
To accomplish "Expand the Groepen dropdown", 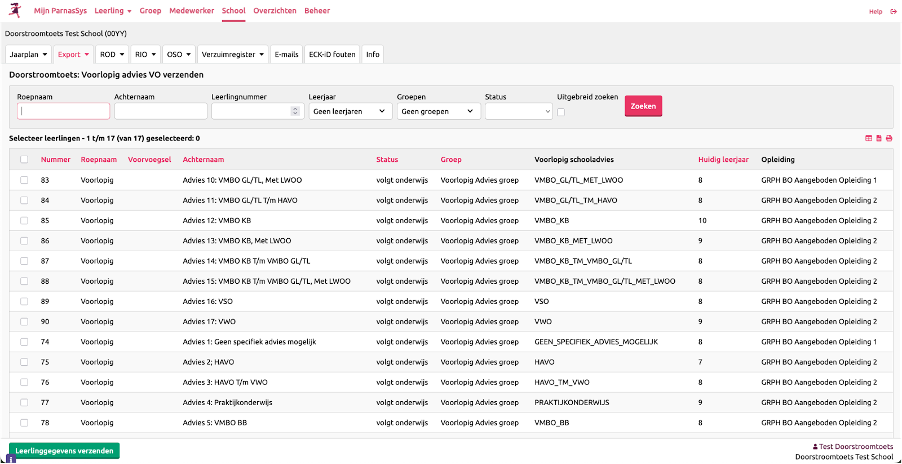I will 438,111.
